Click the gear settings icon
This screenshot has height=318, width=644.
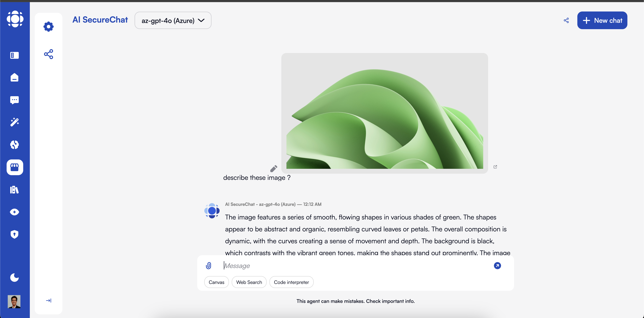click(x=49, y=26)
